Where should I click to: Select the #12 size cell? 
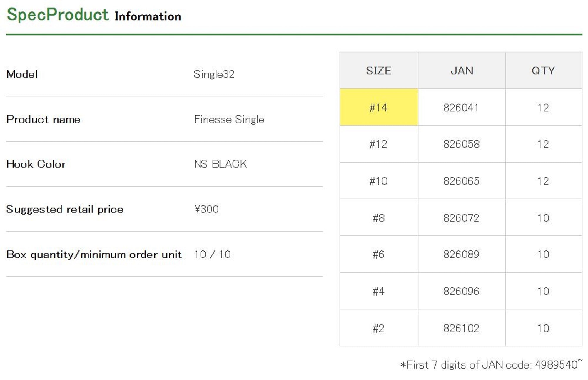[378, 144]
